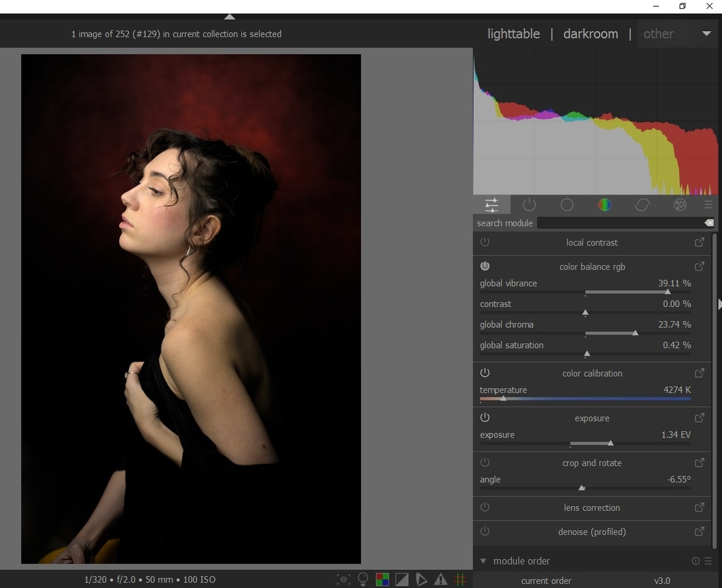Enable the lens correction module
Screen dimensions: 722x588
tap(485, 507)
